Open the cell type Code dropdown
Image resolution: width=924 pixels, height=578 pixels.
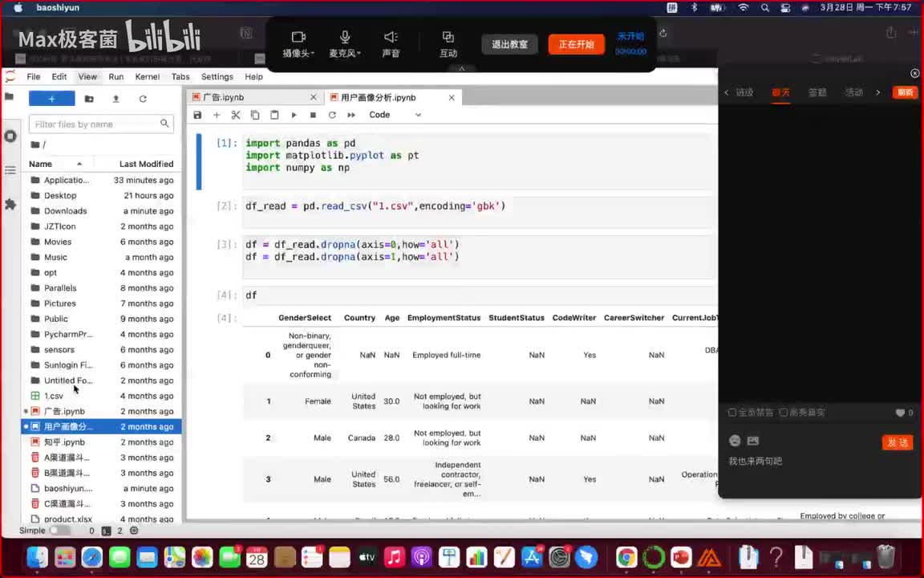pyautogui.click(x=395, y=115)
